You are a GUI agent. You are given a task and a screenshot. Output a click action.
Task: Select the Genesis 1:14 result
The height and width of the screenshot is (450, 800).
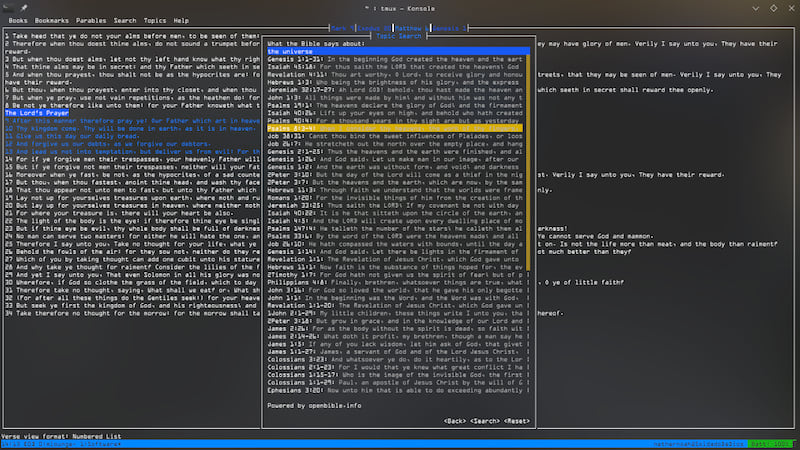(395, 252)
